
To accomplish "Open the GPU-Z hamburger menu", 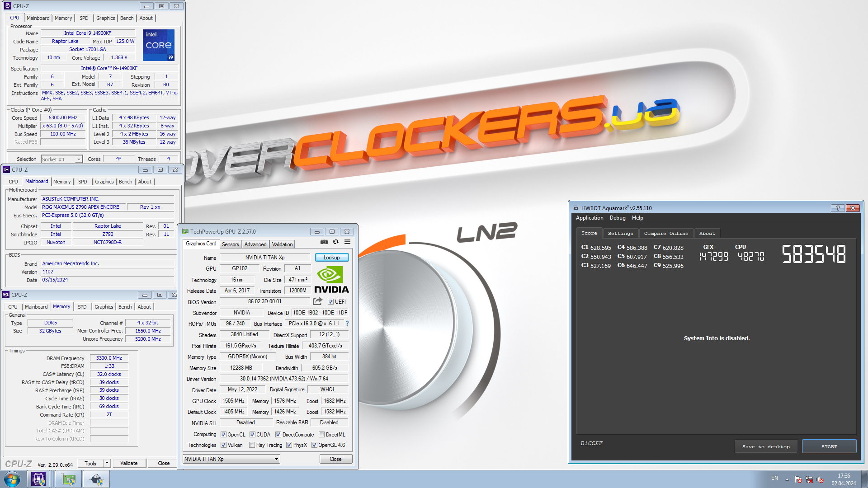I will pos(347,242).
